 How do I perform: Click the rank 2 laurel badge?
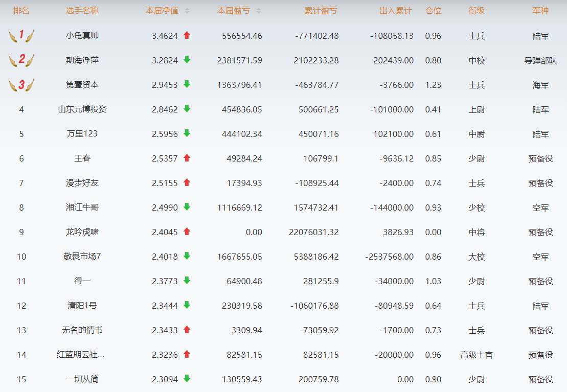coord(21,60)
